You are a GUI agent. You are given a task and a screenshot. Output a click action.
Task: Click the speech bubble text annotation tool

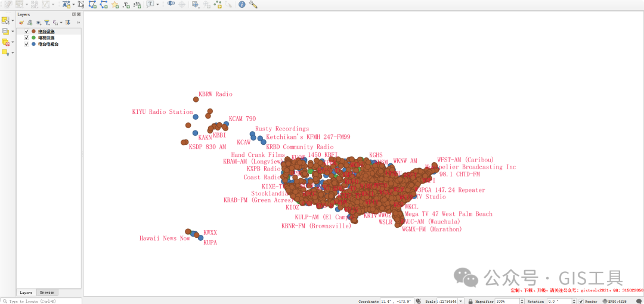tap(150, 5)
